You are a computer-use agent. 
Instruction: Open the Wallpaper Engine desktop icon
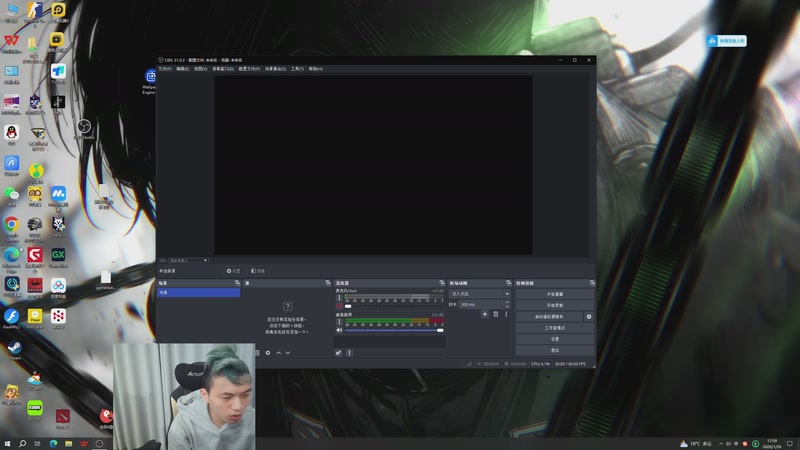(150, 81)
